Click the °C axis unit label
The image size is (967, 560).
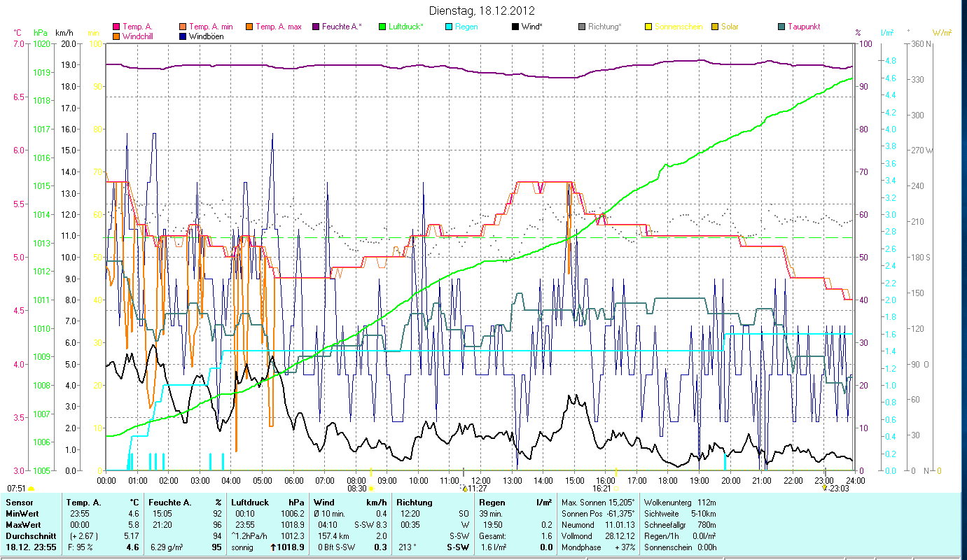tap(18, 33)
